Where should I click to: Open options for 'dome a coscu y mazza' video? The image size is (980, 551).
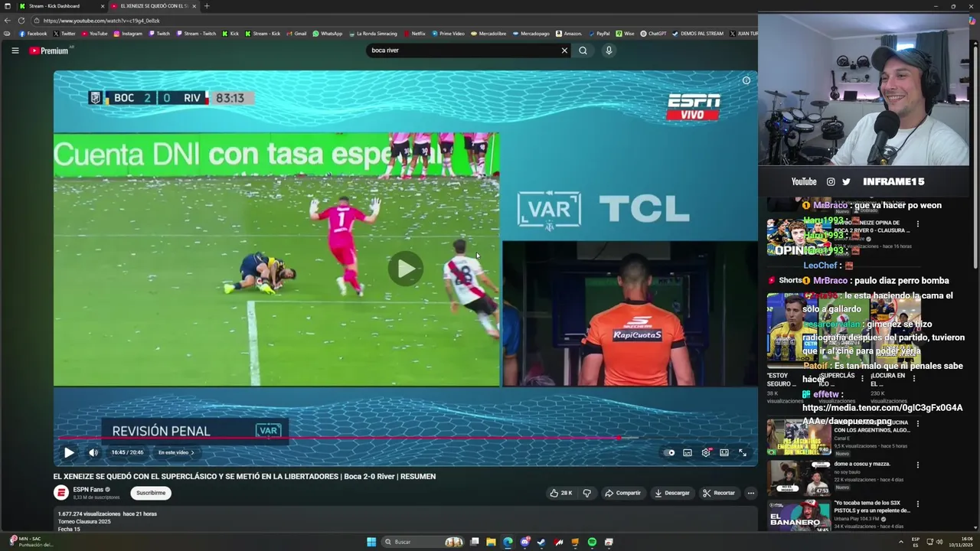coord(917,465)
